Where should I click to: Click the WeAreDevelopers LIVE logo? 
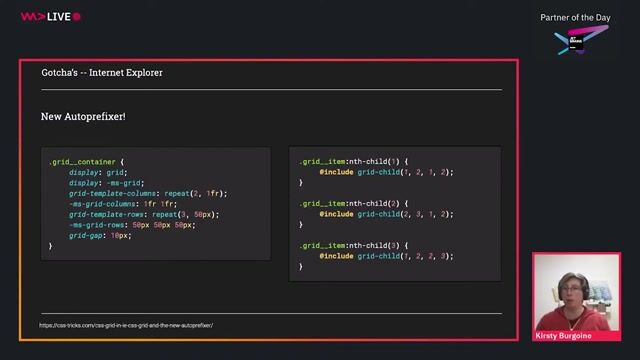coord(50,17)
